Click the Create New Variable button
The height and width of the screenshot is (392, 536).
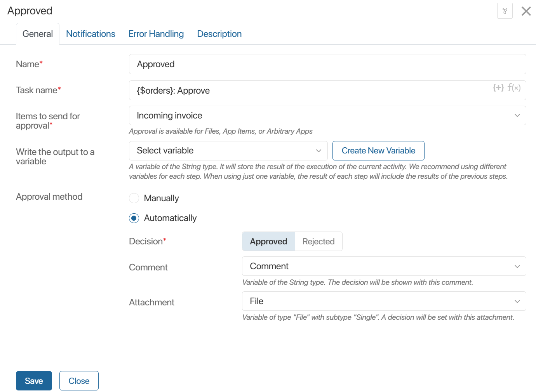coord(378,151)
